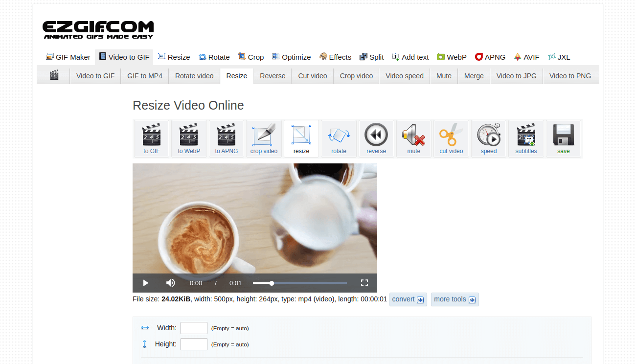636x364 pixels.
Task: Click the video progress seek bar
Action: pyautogui.click(x=299, y=283)
